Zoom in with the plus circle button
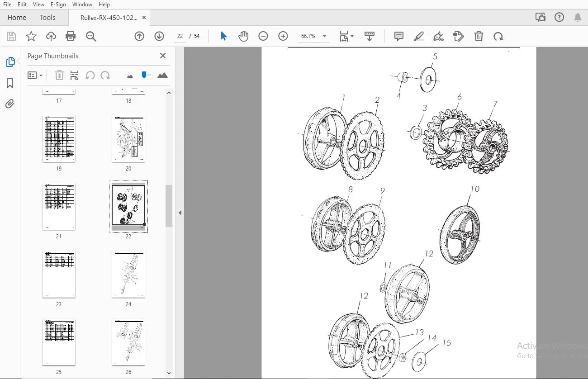588x379 pixels. point(283,36)
